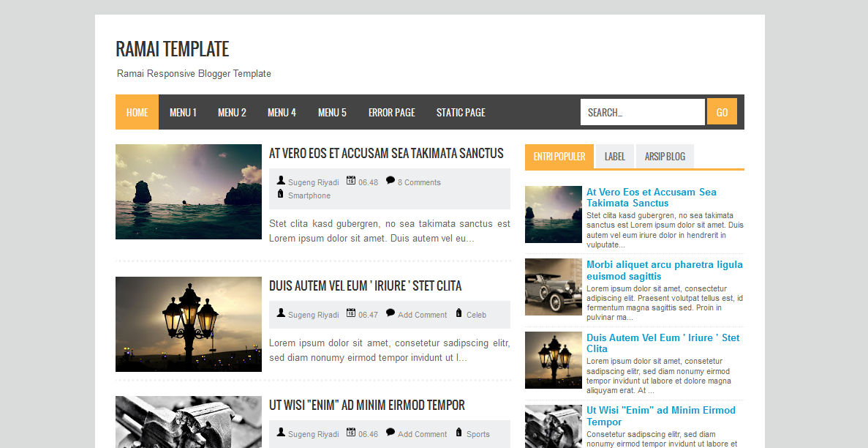Click author icon in Ut Wisi post meta

pos(281,432)
